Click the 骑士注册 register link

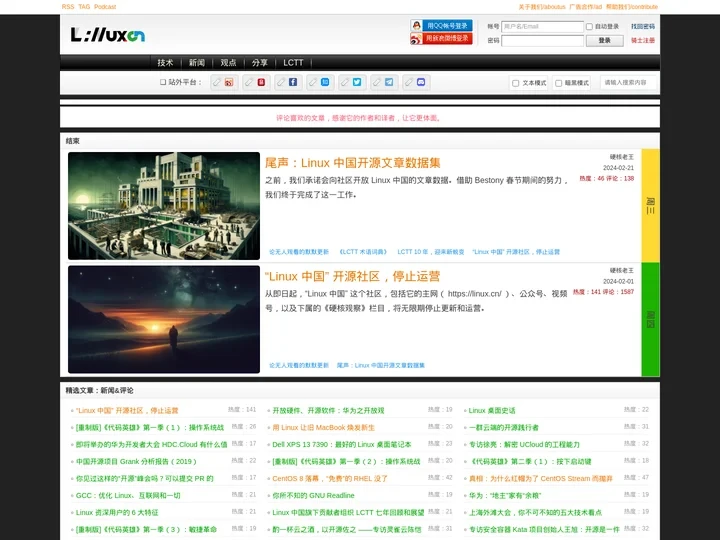643,40
